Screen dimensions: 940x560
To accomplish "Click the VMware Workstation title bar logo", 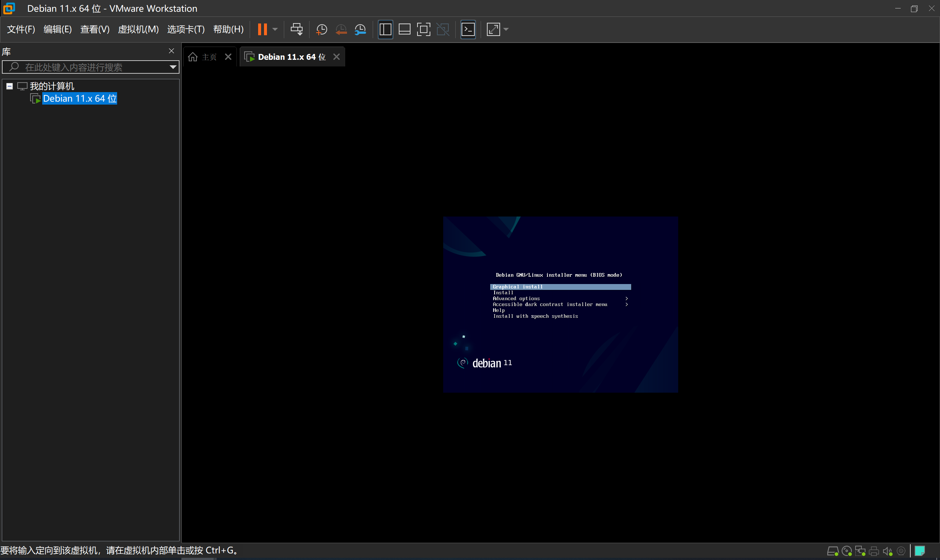I will click(9, 8).
